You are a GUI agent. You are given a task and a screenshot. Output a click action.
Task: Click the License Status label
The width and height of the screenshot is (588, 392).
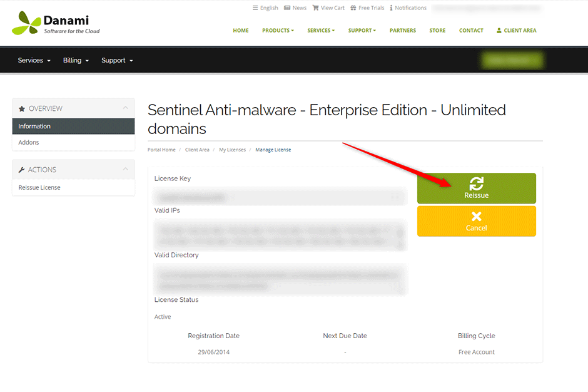coord(176,299)
